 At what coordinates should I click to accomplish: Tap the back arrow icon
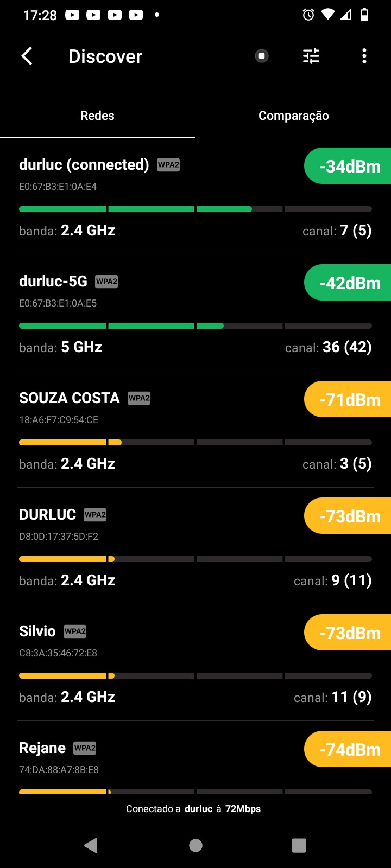coord(27,56)
